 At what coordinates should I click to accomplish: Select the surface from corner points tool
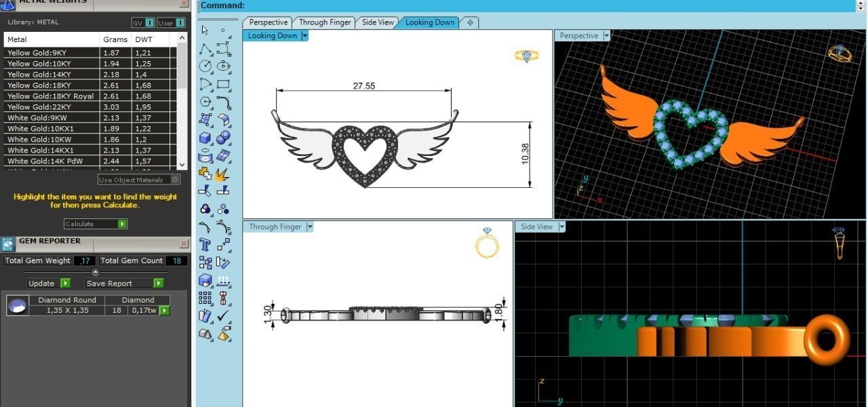point(205,120)
